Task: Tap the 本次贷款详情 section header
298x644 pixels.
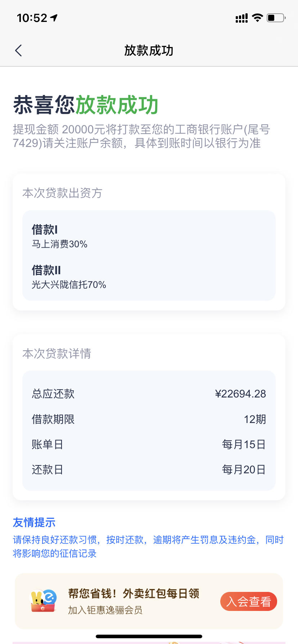Action: coord(57,354)
